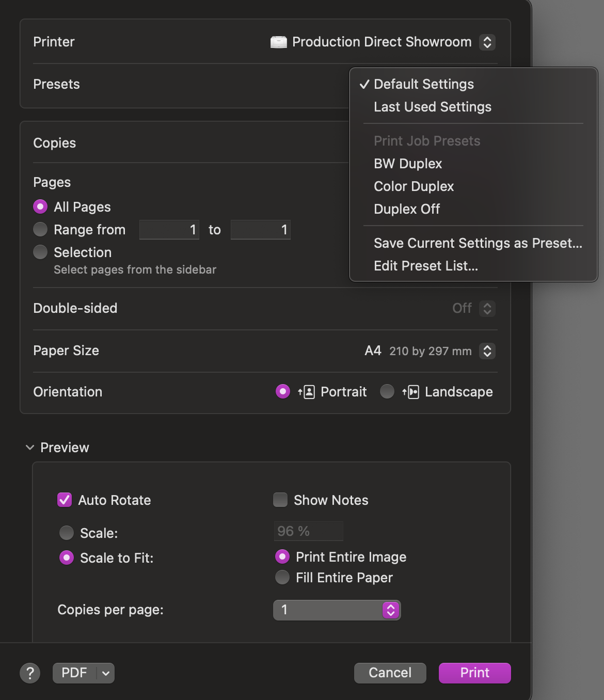Select the Range from radio button
Screen dimensions: 604x700
40,229
